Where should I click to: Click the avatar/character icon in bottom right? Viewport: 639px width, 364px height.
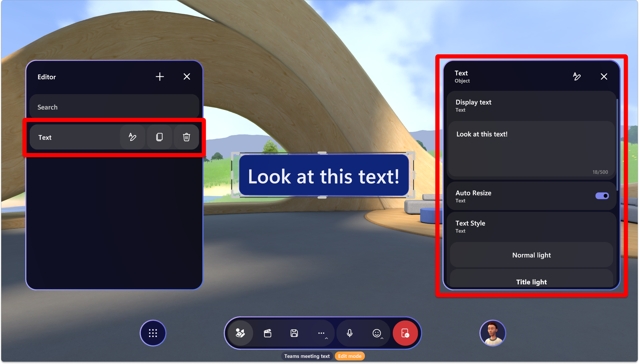492,333
